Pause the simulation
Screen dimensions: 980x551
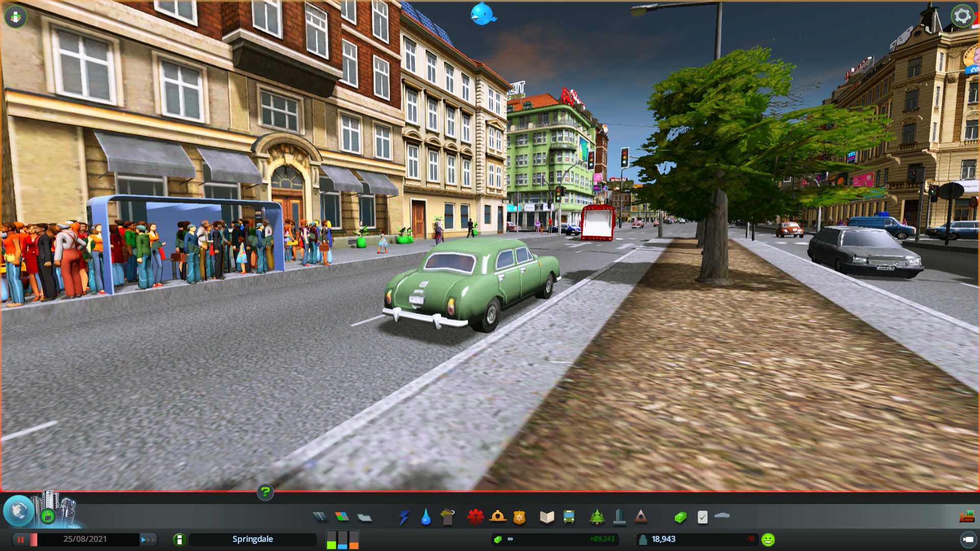(21, 539)
